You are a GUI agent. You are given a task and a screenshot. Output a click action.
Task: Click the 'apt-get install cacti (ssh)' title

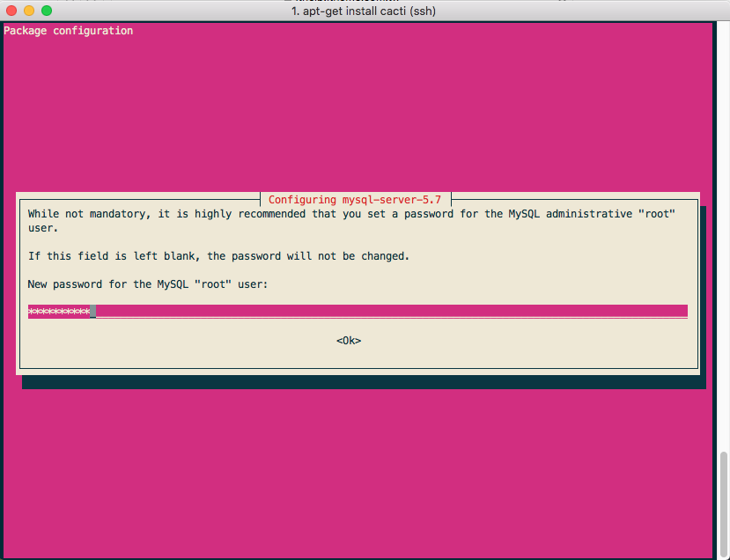pos(363,11)
